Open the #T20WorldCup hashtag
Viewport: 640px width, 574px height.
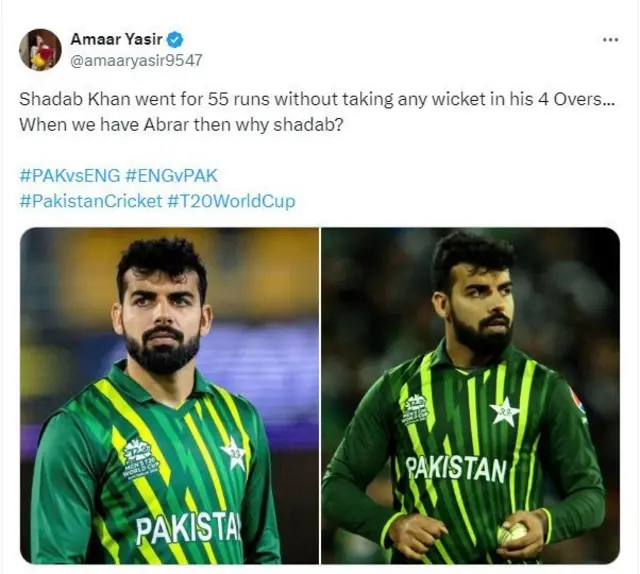point(231,201)
